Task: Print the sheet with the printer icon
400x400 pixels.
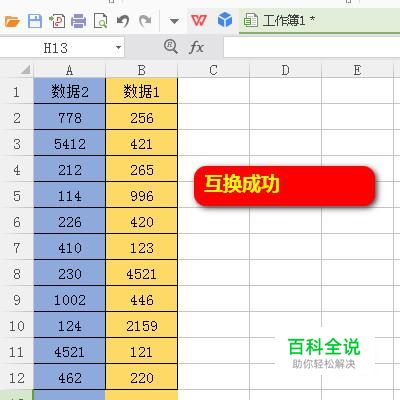Action: 79,21
